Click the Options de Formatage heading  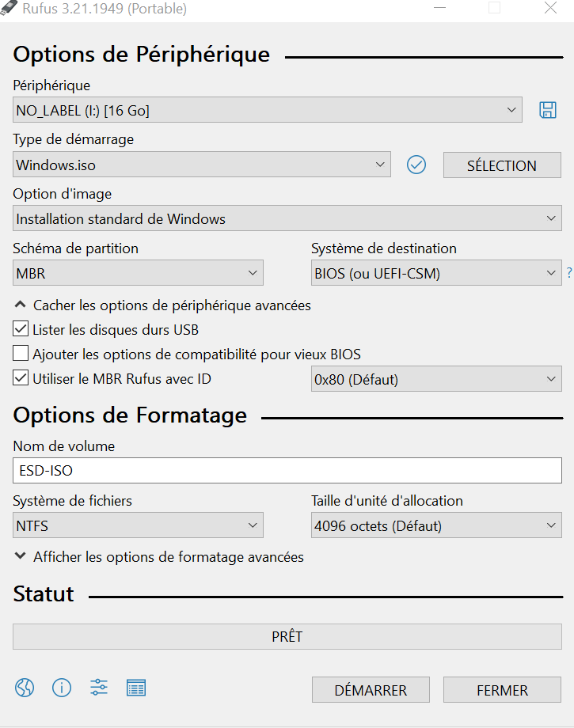pos(130,415)
